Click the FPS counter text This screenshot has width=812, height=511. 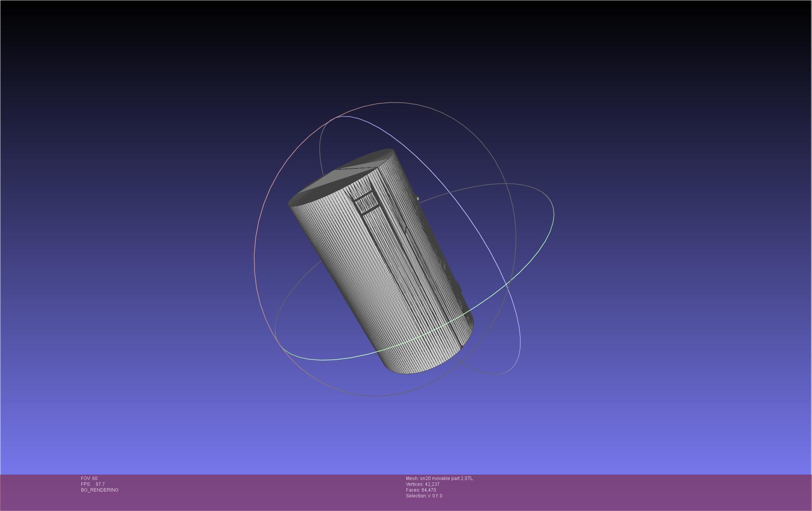click(x=93, y=484)
